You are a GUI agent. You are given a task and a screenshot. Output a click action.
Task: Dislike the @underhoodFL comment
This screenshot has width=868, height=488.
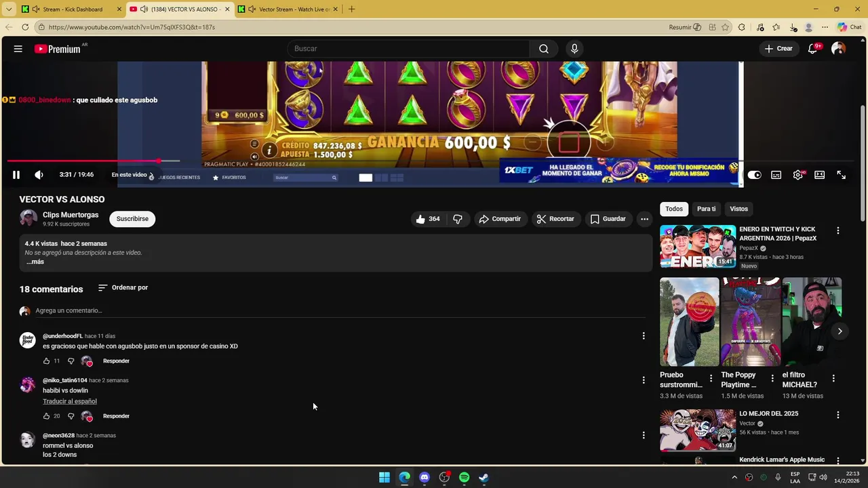coord(71,361)
